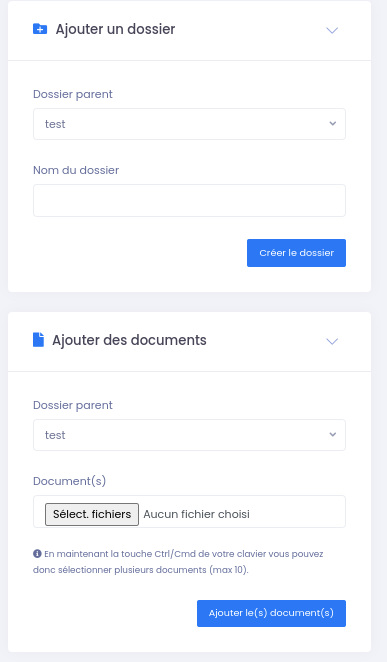This screenshot has width=387, height=662.
Task: Click the Dossier parent label in the folder section
Action: 73,94
